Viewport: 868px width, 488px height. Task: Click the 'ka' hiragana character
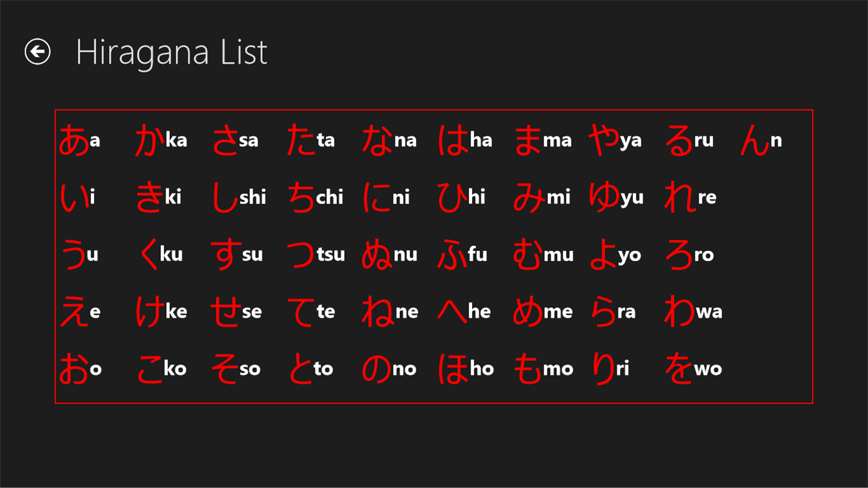coord(150,140)
